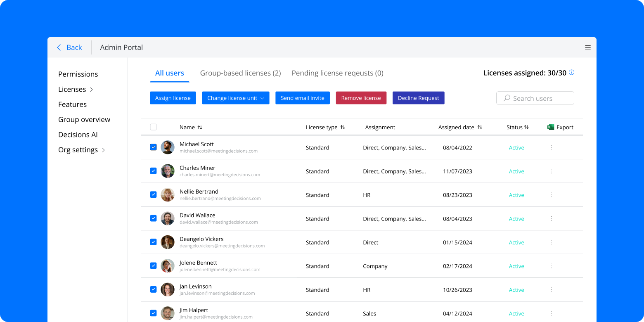
Task: Click the search magnifier icon
Action: (x=506, y=98)
